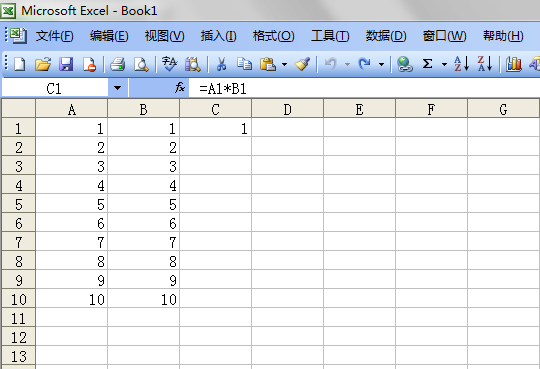The height and width of the screenshot is (369, 540).
Task: Open an existing file via folder icon
Action: (43, 64)
